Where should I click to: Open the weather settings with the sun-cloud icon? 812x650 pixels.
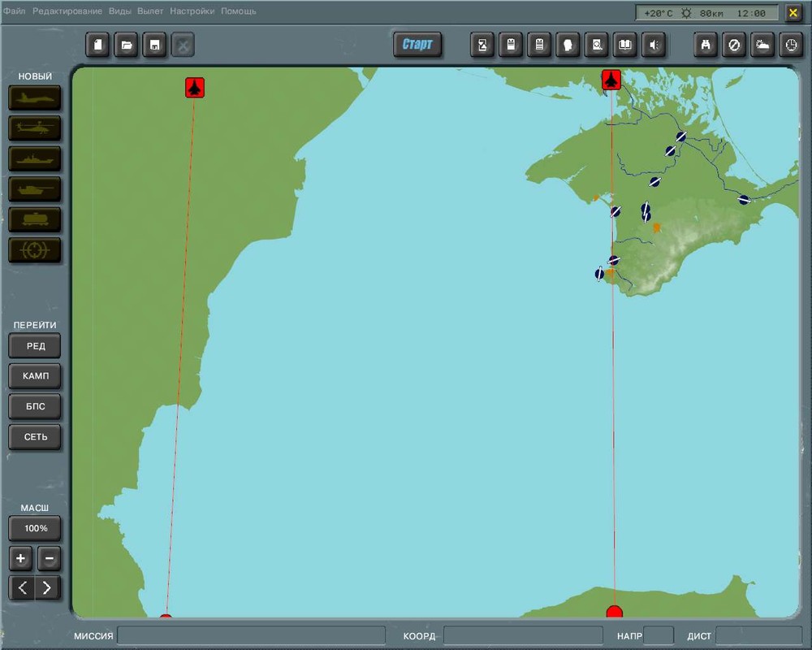click(762, 45)
